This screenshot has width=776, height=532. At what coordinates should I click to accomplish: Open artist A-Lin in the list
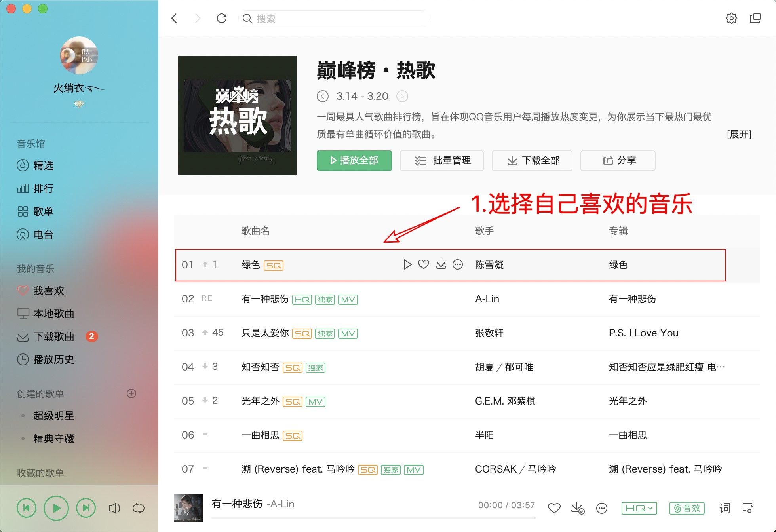coord(487,299)
